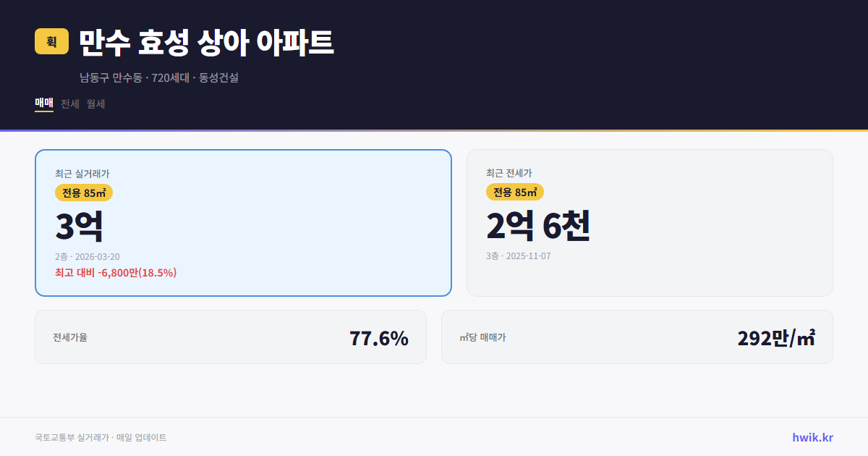Image resolution: width=868 pixels, height=456 pixels.
Task: Open the 최근 실거래가 card
Action: pyautogui.click(x=242, y=222)
